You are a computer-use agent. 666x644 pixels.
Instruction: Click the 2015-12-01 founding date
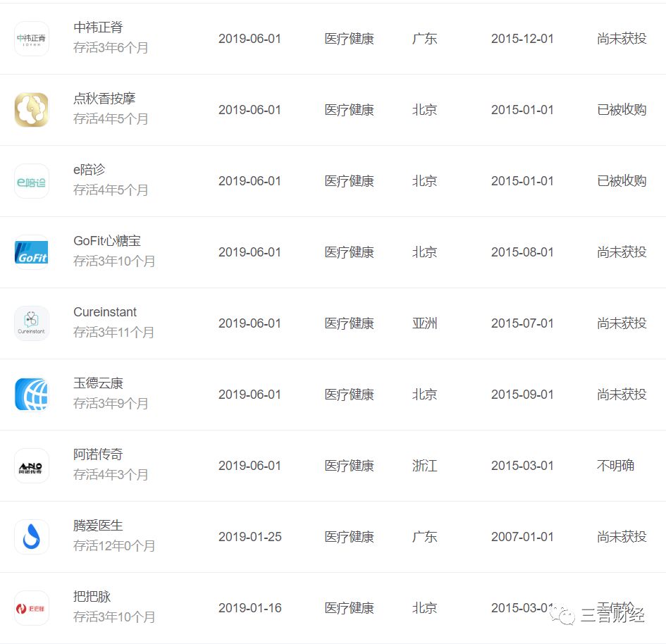click(x=522, y=39)
